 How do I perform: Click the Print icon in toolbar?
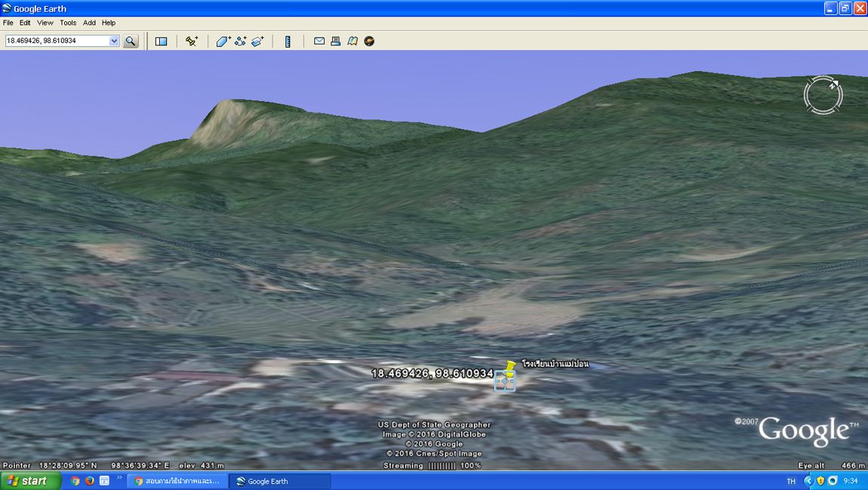(x=336, y=42)
